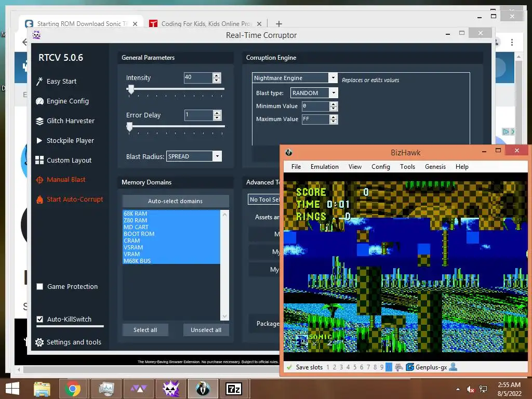
Task: Click the Manual Blast crosshair icon
Action: tap(39, 180)
